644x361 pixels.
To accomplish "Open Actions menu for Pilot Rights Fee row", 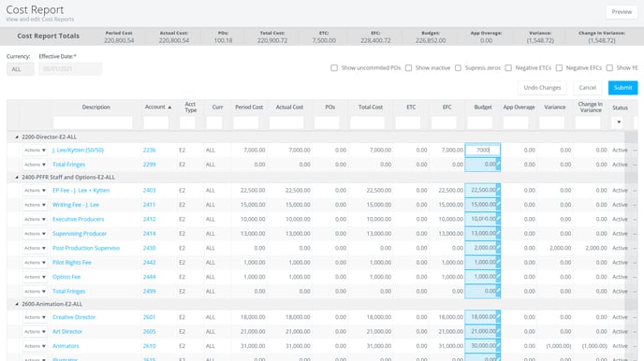I will pyautogui.click(x=35, y=263).
